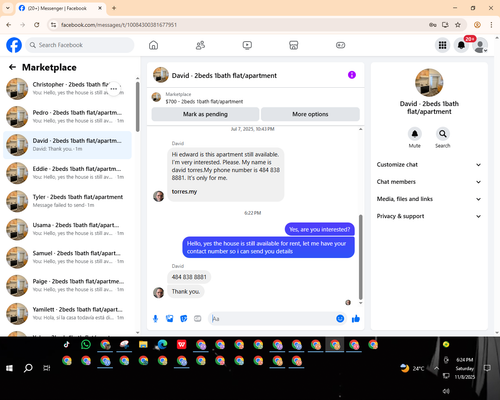Open Windows taskbar search
Image resolution: width=500 pixels, height=400 pixels.
click(x=28, y=368)
